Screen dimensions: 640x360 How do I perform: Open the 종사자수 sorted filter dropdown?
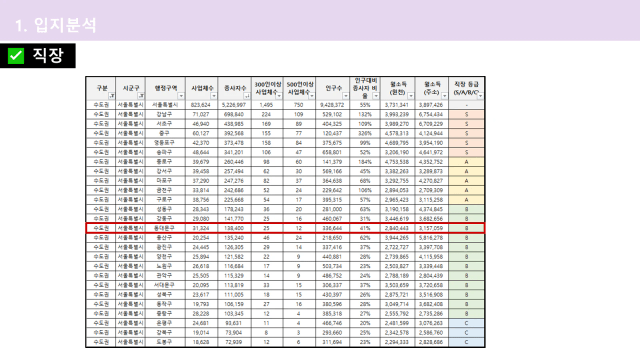247,96
